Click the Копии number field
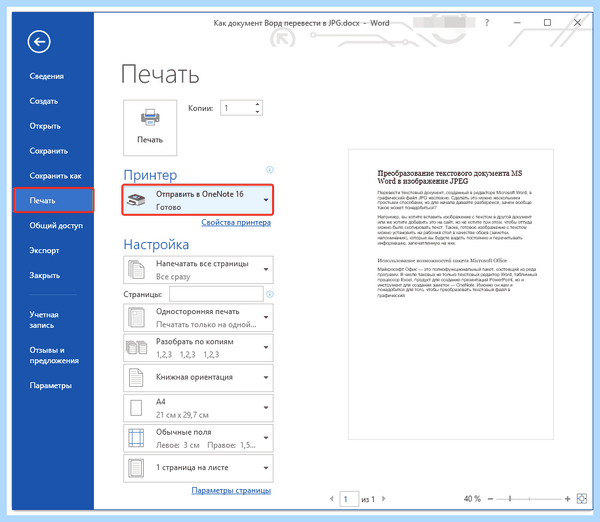 241,108
